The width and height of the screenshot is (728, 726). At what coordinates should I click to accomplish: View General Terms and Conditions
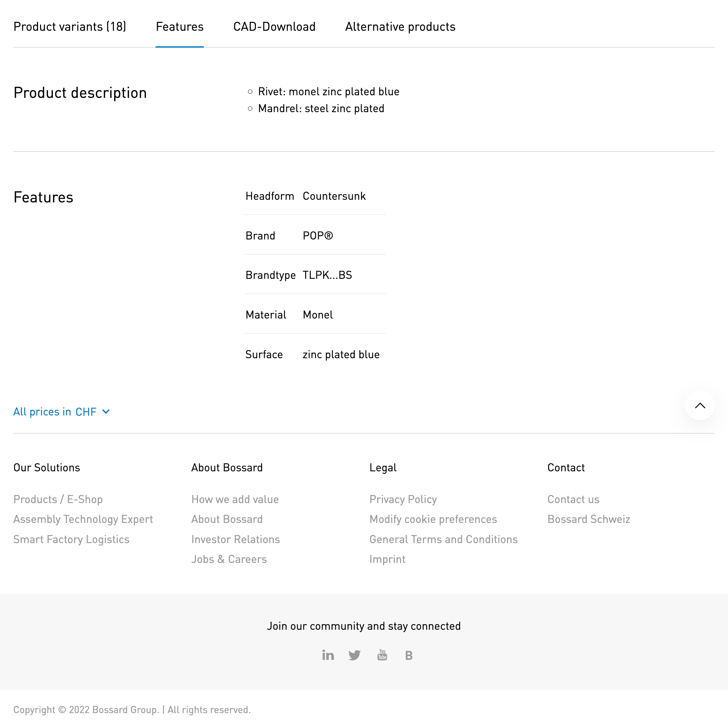[x=443, y=539]
